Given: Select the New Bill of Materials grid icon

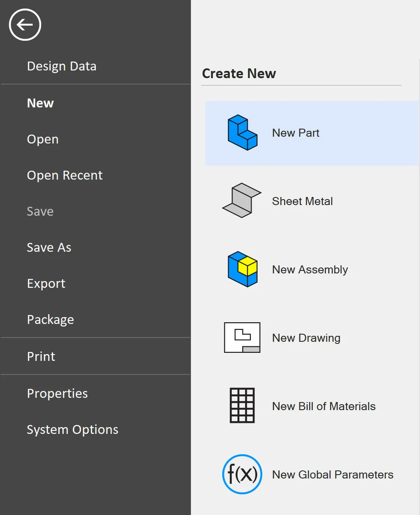Looking at the screenshot, I should point(242,405).
